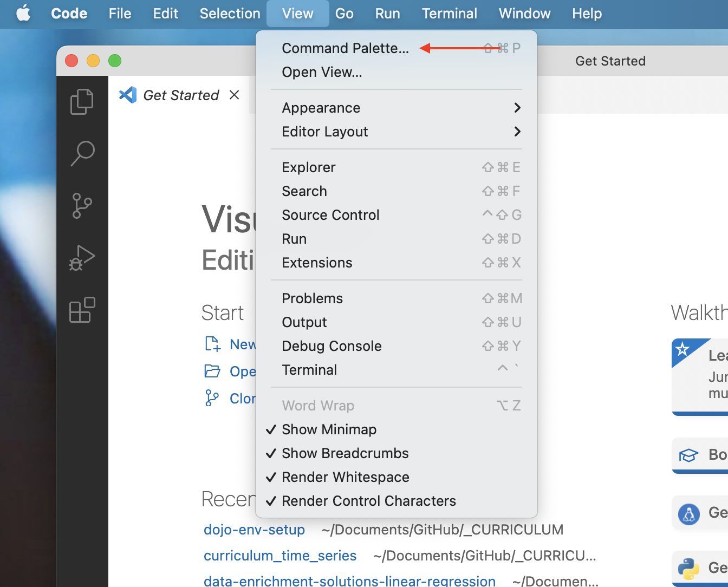Select Terminal in the View dropdown
The height and width of the screenshot is (587, 728).
pos(396,370)
